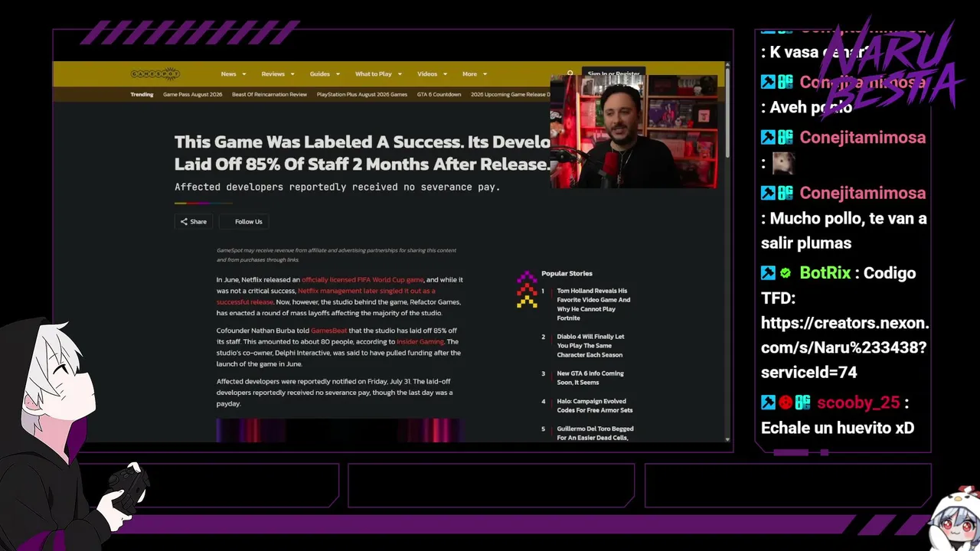Open the Guides menu

coord(320,74)
